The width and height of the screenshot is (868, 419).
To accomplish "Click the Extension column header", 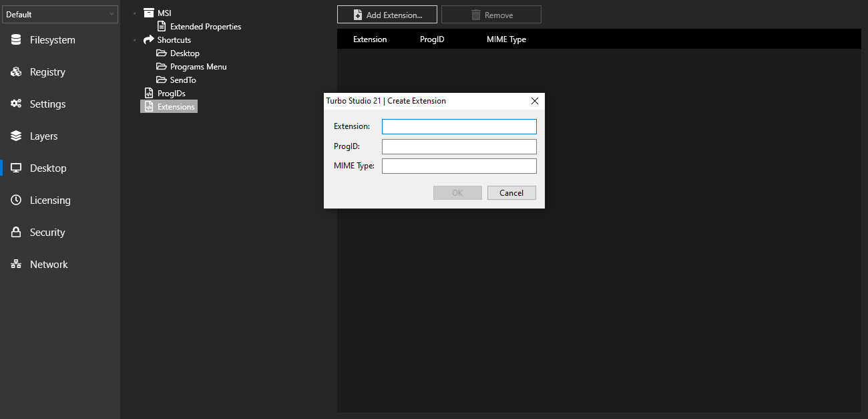I will coord(370,39).
